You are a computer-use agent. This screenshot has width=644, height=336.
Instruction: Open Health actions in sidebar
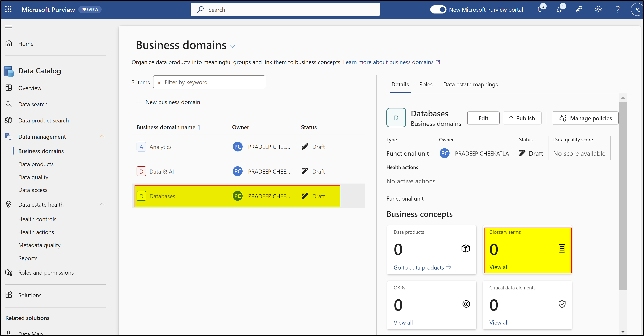[36, 232]
